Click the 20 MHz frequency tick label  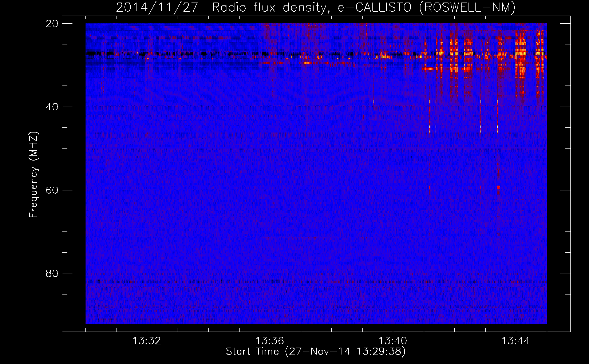[52, 24]
